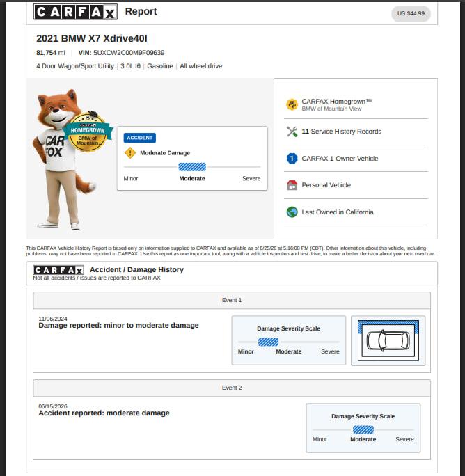Click the Personal Vehicle house icon
Image resolution: width=465 pixels, height=476 pixels.
pyautogui.click(x=292, y=185)
